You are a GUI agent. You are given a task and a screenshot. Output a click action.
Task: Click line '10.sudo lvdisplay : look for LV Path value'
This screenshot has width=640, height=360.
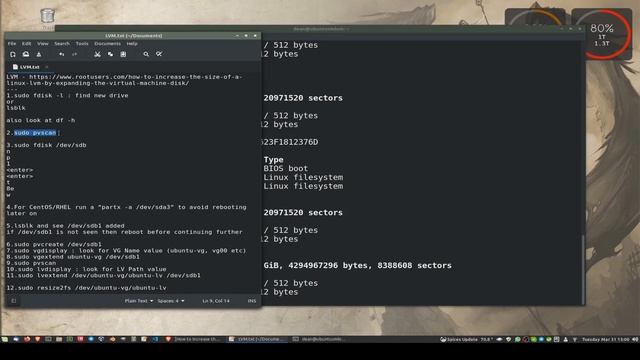[86, 269]
